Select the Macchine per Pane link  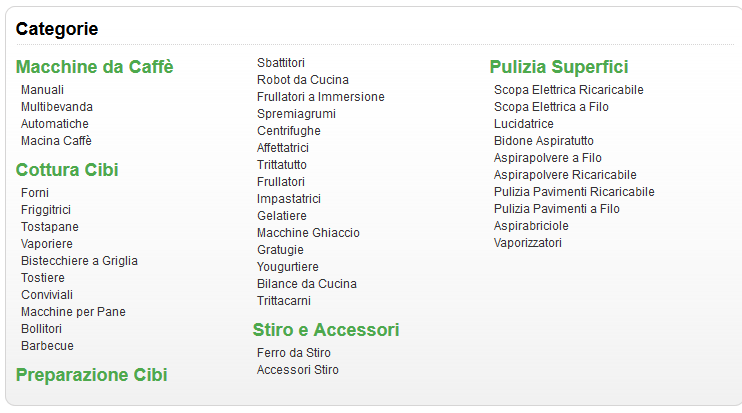73,312
